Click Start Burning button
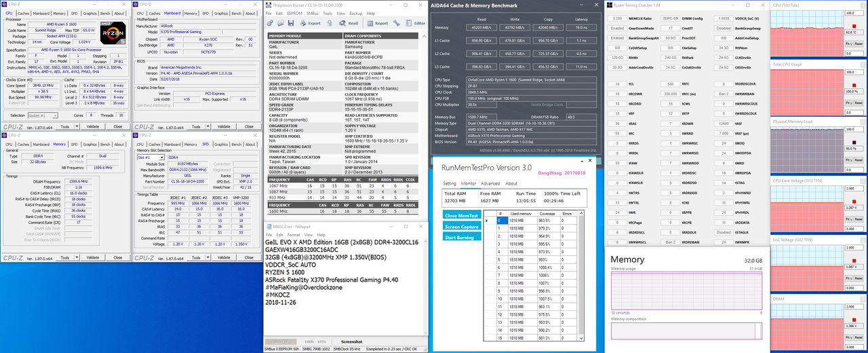Viewport: 868px width, 353px height. coord(462,238)
